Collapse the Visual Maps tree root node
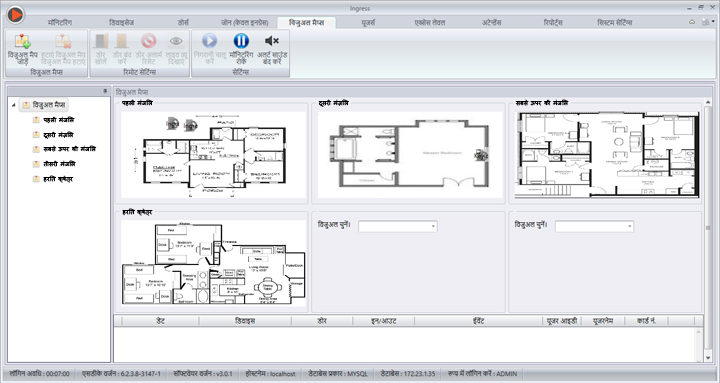The width and height of the screenshot is (720, 383). pos(13,105)
